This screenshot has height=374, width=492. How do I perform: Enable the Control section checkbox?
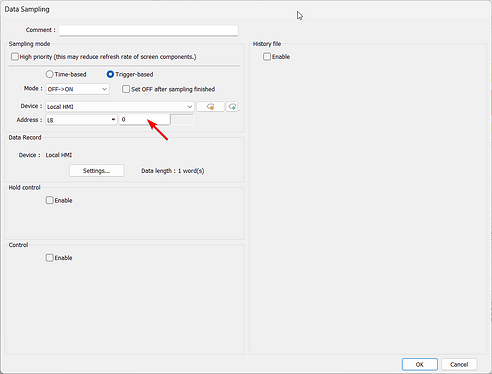coord(49,258)
